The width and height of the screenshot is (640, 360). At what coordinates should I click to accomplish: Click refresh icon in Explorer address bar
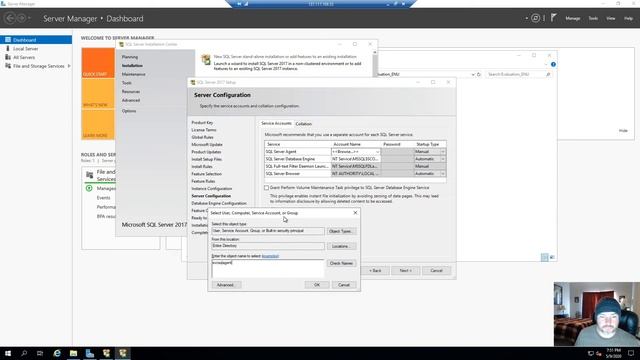479,74
